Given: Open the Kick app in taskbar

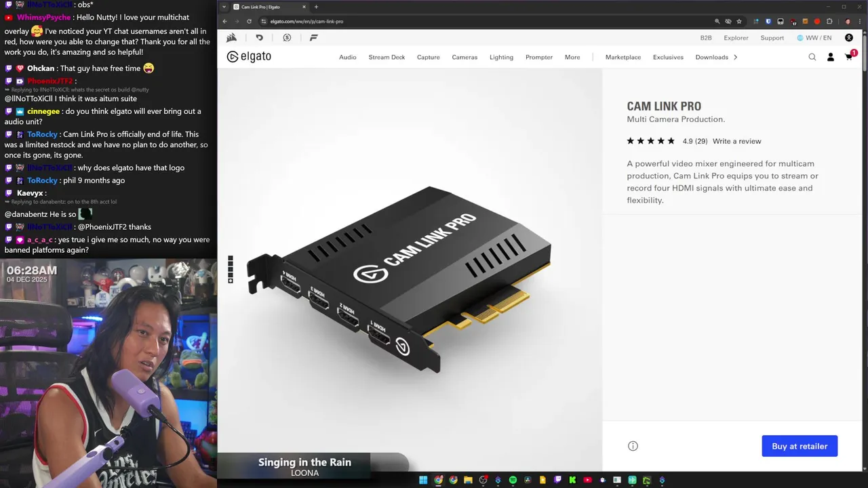Looking at the screenshot, I should click(x=572, y=480).
